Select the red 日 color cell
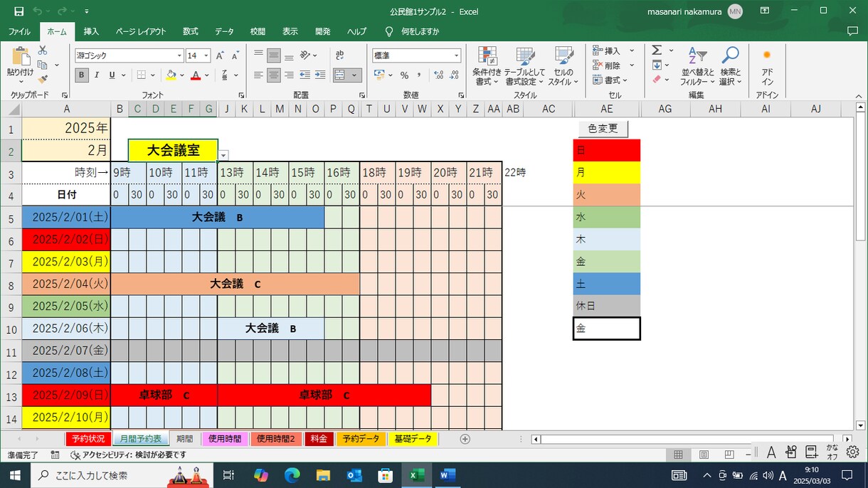Screen dimensions: 868x488 [606, 150]
